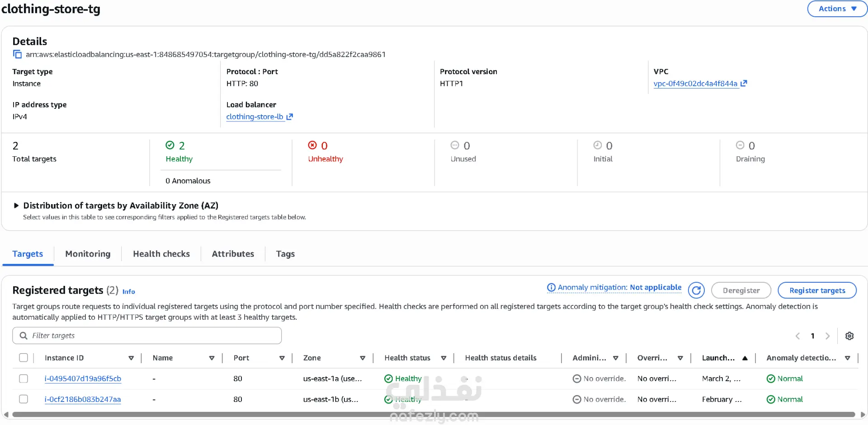This screenshot has width=868, height=425.
Task: Toggle the select-all targets header checkbox
Action: tap(24, 358)
